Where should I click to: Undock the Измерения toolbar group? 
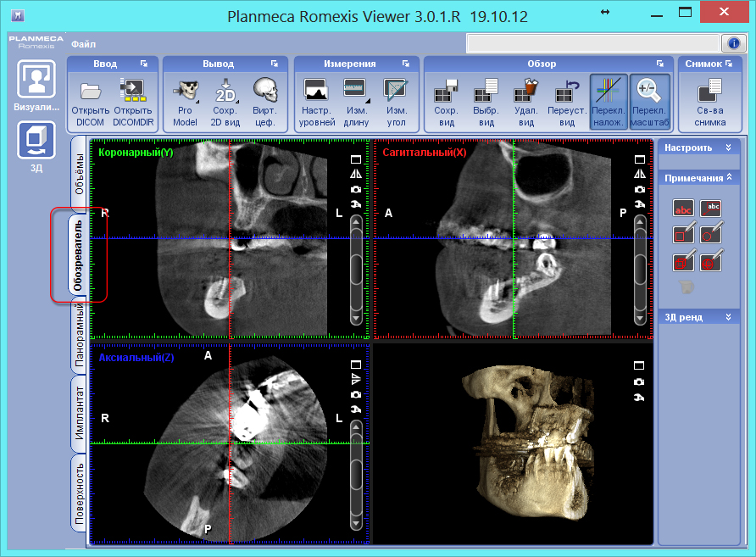pyautogui.click(x=405, y=64)
